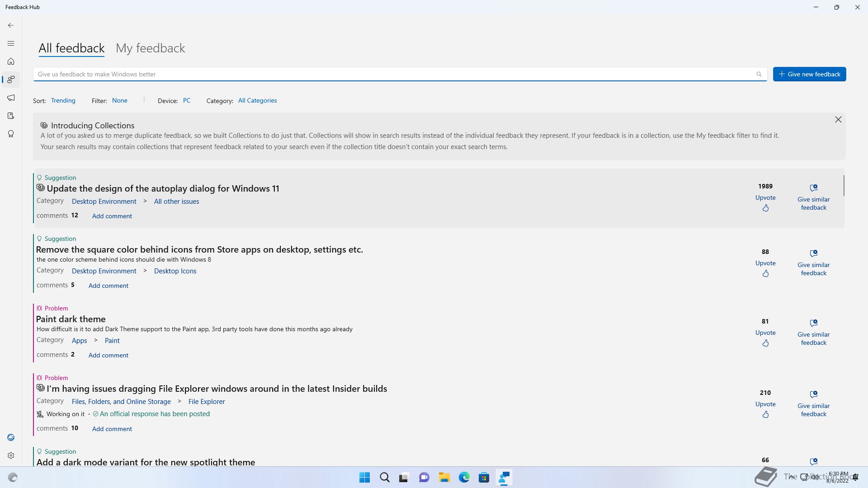Switch to My feedback tab
The image size is (868, 488).
click(151, 48)
